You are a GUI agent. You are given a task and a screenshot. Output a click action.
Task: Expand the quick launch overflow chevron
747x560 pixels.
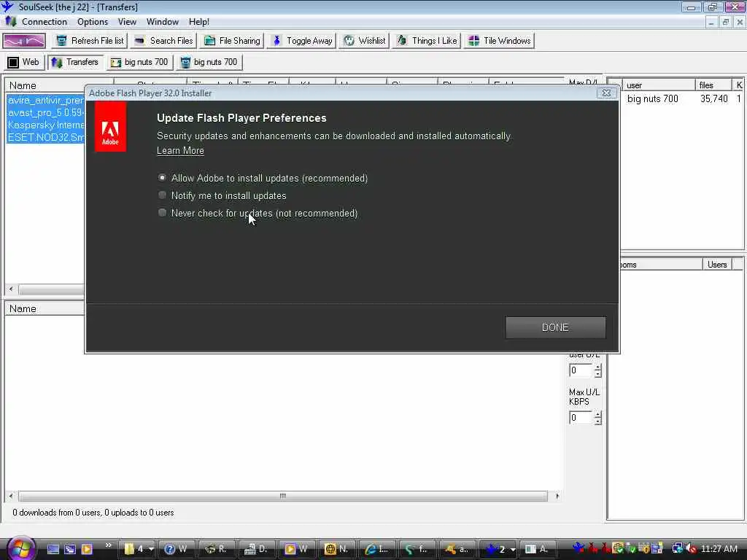pyautogui.click(x=108, y=545)
